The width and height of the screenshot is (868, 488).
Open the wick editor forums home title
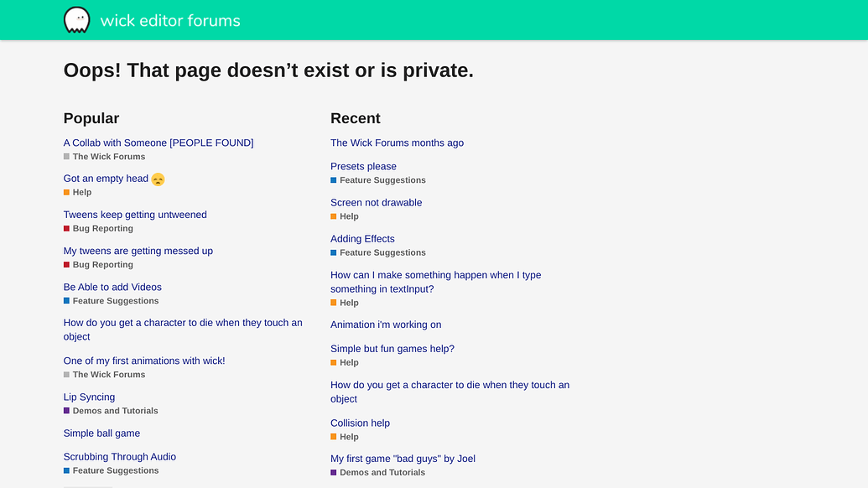pos(170,20)
